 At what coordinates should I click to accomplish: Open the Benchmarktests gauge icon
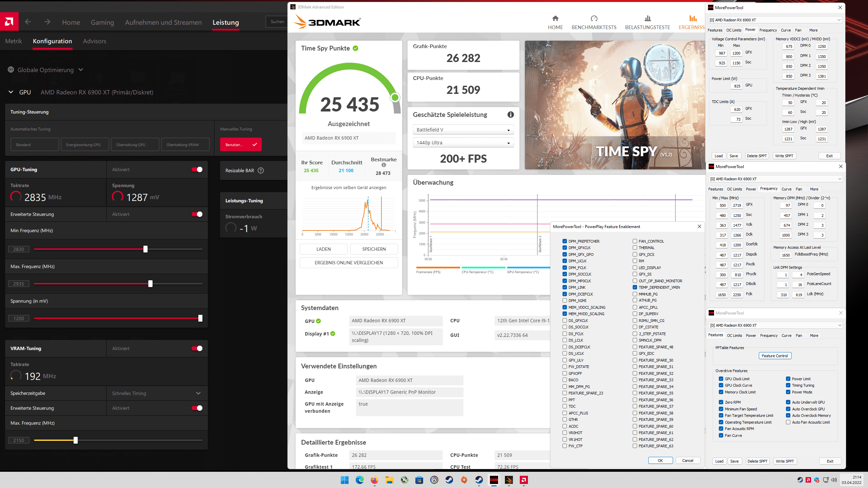click(594, 19)
